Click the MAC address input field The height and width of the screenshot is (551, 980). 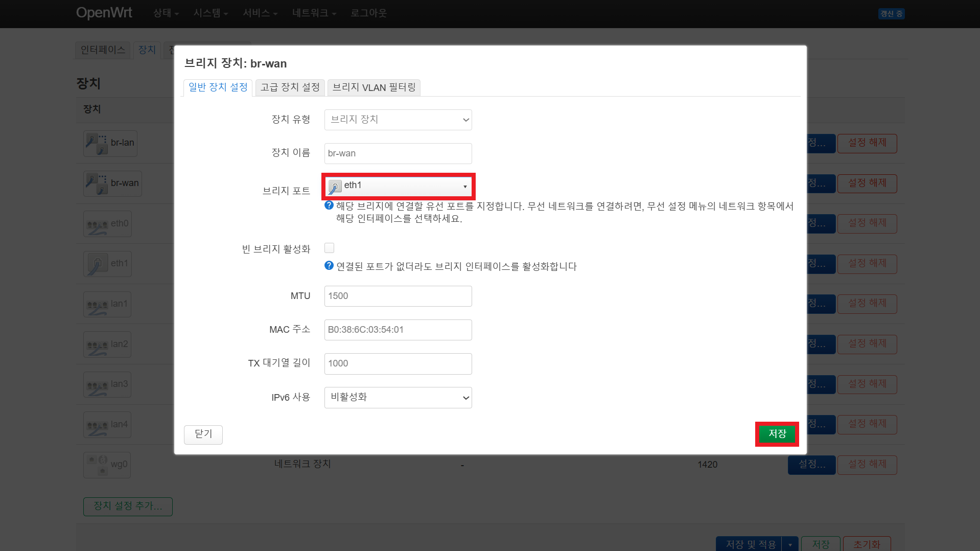pos(398,330)
